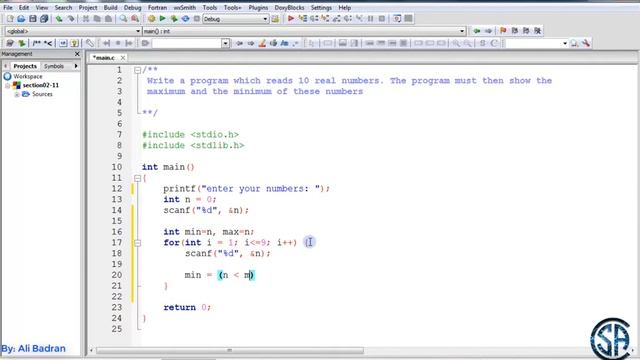
Task: Click the Find magnifier icon
Action: point(123,19)
